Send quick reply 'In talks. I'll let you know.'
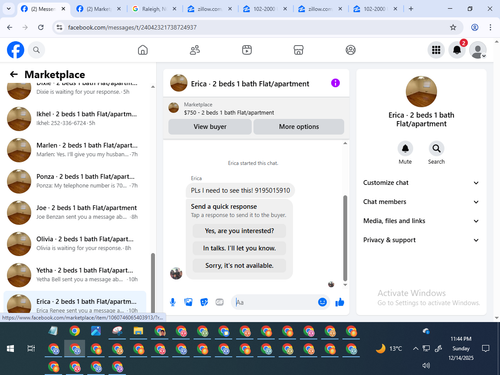The width and height of the screenshot is (500, 375). click(x=239, y=248)
